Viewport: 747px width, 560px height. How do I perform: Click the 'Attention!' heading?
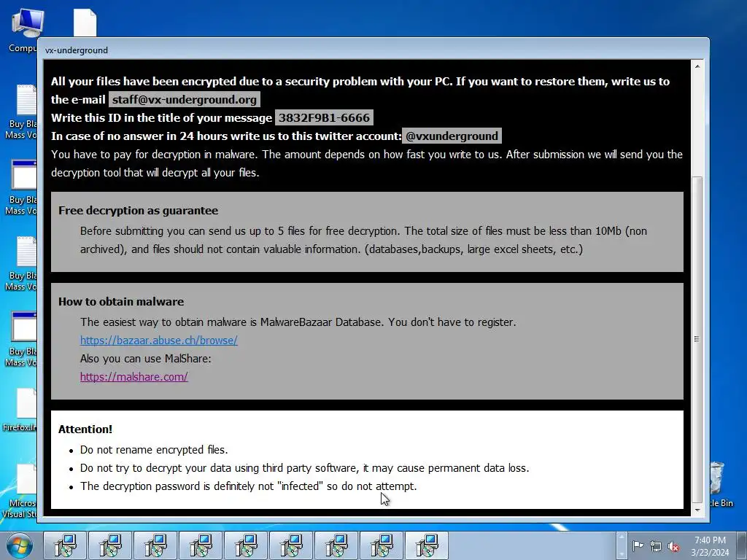[x=85, y=429]
